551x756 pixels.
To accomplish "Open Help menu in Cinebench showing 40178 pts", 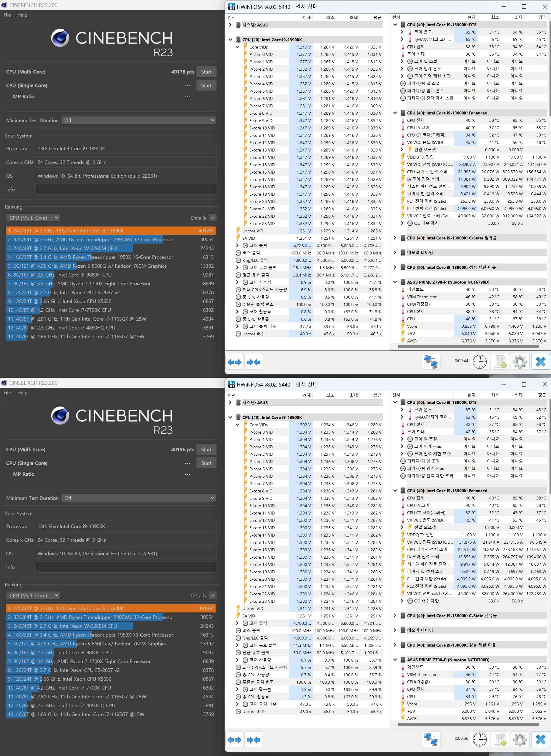I will (x=22, y=15).
